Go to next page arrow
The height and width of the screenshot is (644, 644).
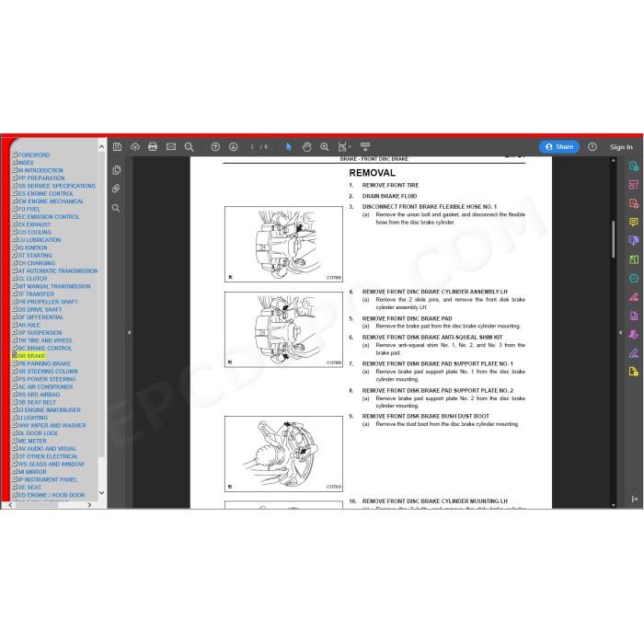pyautogui.click(x=234, y=146)
